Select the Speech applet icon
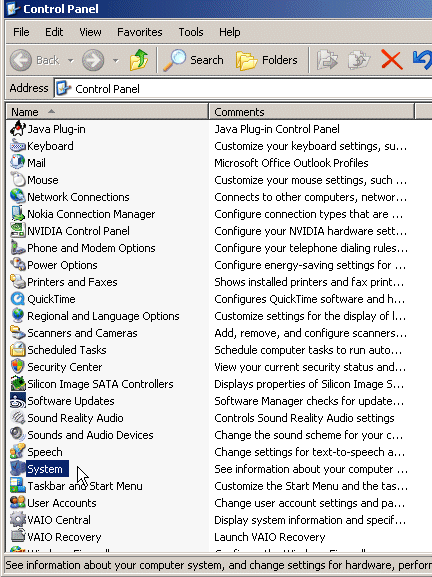 coord(18,452)
